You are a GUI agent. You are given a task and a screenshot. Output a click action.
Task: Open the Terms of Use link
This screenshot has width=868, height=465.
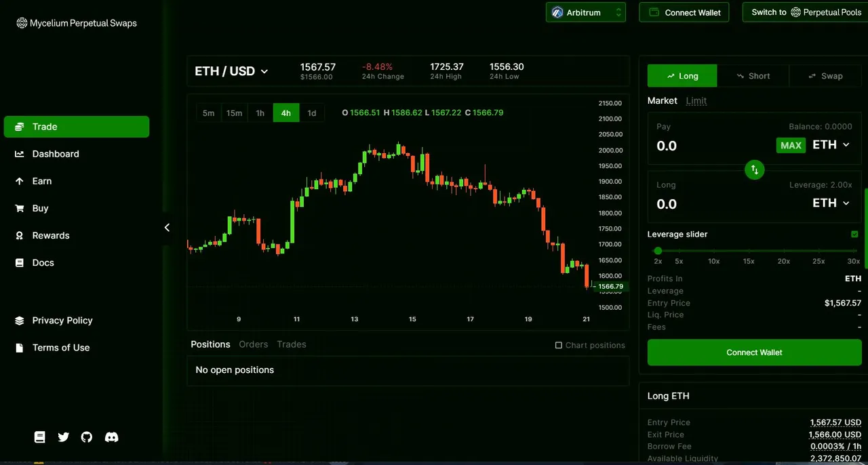[x=52, y=347]
